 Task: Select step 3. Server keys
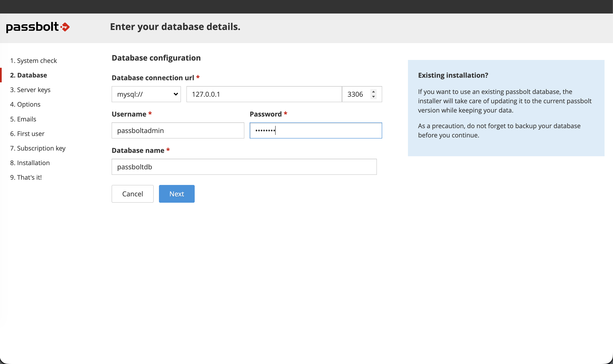click(30, 90)
